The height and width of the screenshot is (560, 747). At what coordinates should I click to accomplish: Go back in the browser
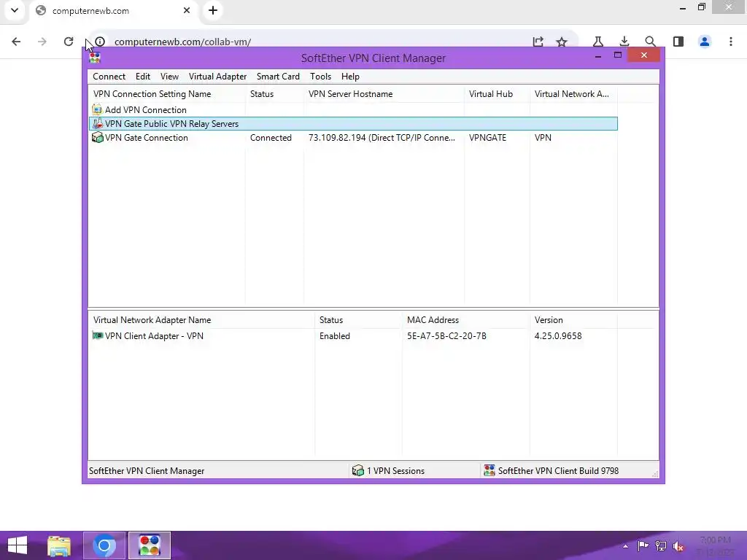pyautogui.click(x=16, y=42)
